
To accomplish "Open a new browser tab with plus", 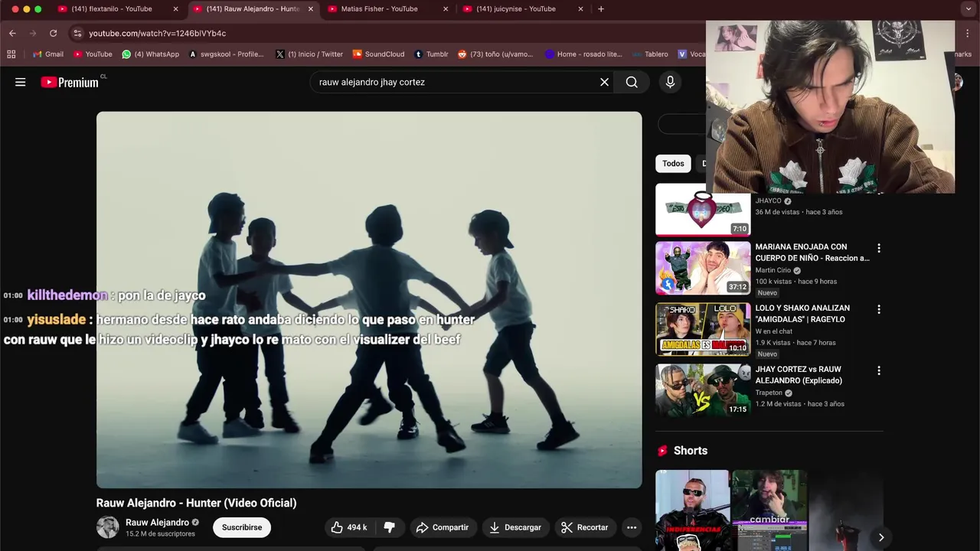I will [601, 9].
